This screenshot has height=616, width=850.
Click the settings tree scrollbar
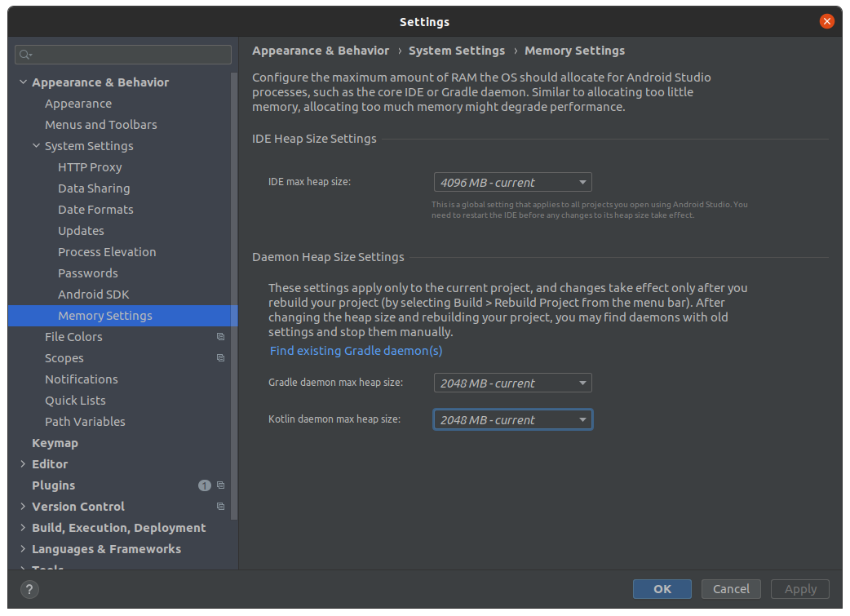pyautogui.click(x=234, y=295)
